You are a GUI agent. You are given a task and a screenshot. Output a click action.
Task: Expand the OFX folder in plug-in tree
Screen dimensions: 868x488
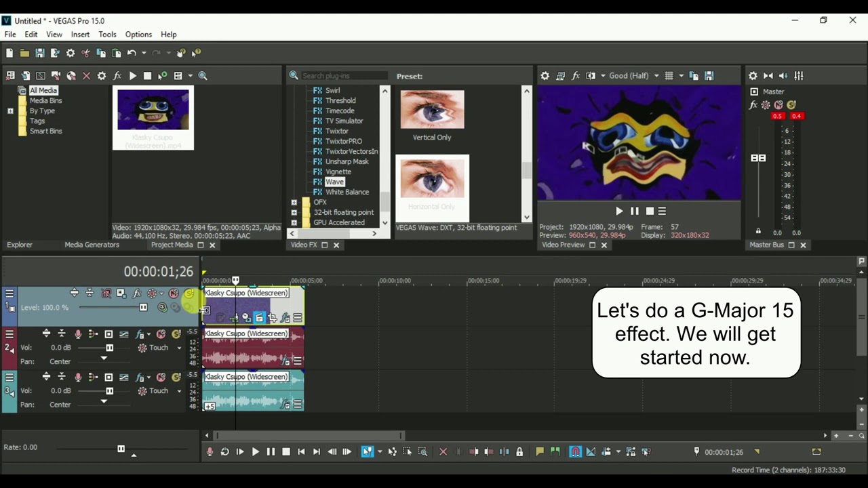click(x=294, y=202)
